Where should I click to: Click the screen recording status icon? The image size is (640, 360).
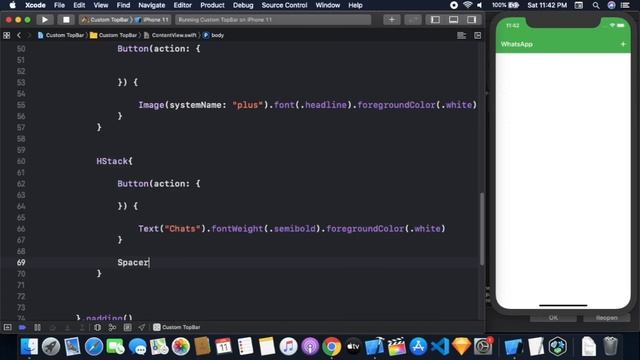coord(453,5)
